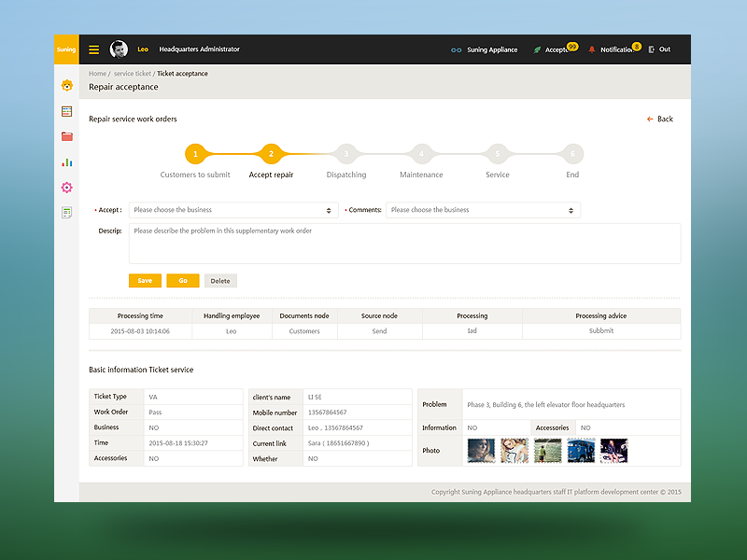Open the lion home icon in sidebar

tap(66, 86)
